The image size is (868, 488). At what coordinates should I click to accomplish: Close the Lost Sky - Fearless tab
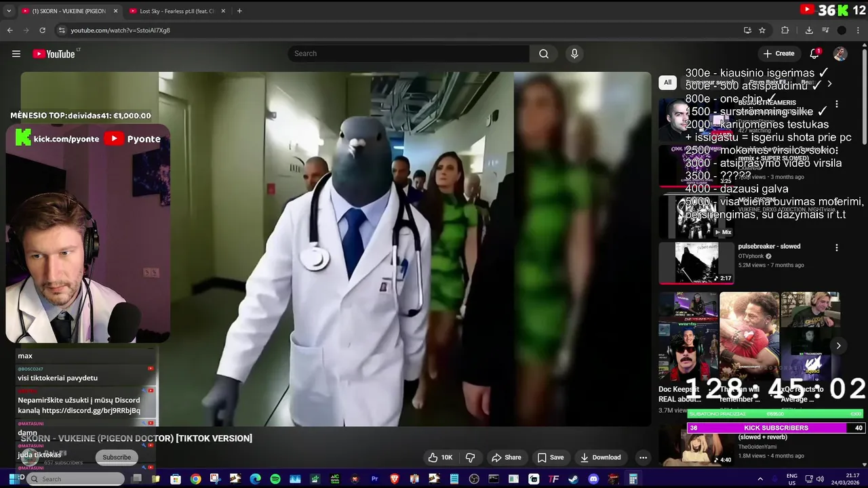point(223,11)
